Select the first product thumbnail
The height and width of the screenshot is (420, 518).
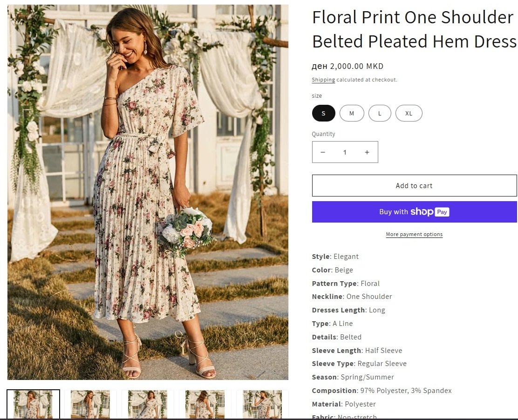[x=34, y=404]
